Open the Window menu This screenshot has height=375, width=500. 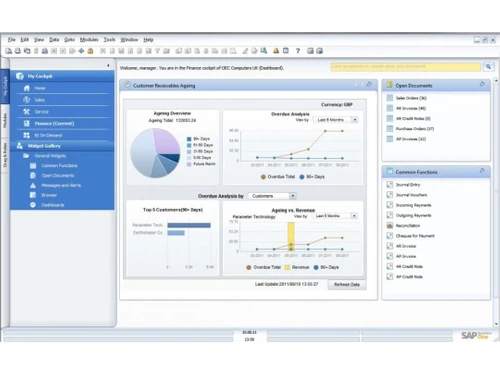(129, 40)
